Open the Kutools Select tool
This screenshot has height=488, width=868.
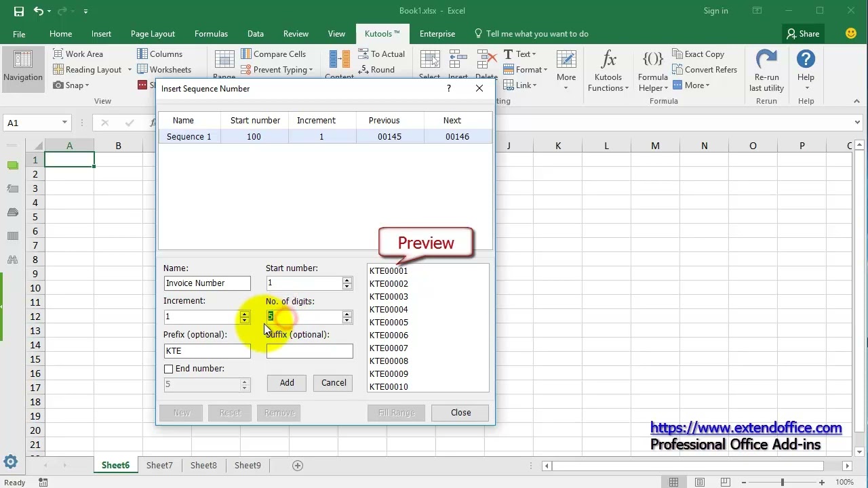[429, 64]
